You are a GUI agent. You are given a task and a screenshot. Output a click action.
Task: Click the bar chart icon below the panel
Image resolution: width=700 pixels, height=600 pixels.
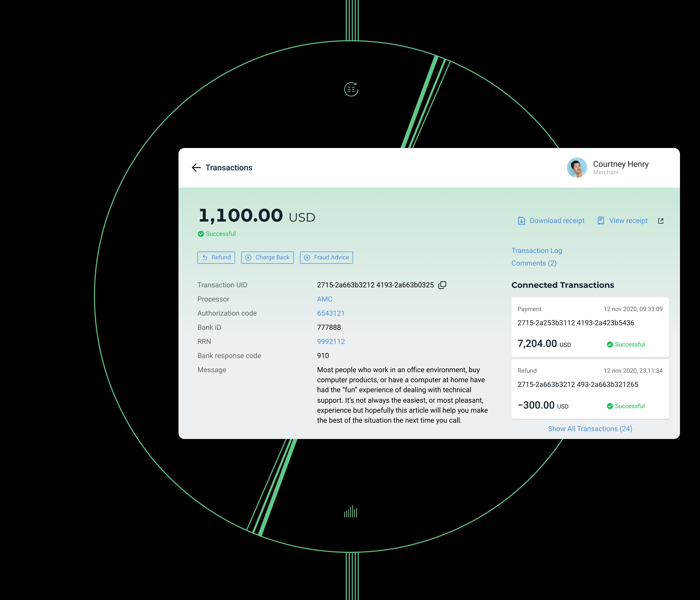tap(351, 512)
